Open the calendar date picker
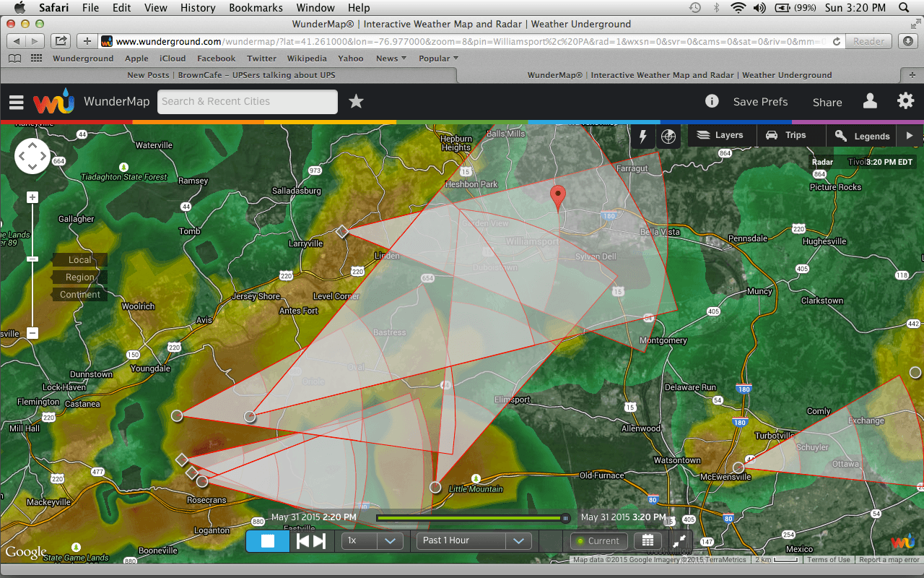 tap(648, 540)
